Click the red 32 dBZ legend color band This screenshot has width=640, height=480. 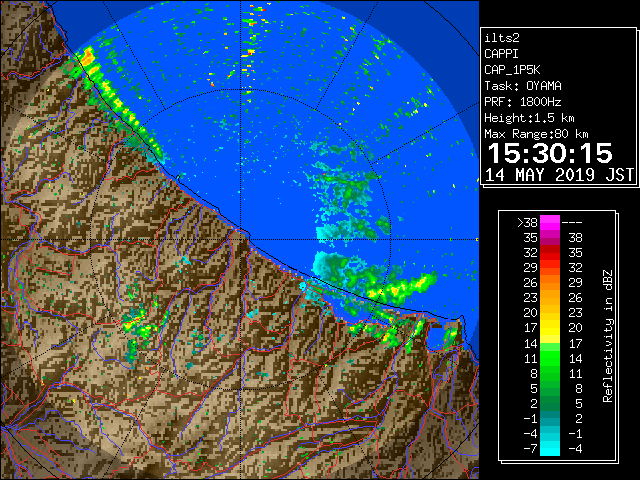coord(550,253)
